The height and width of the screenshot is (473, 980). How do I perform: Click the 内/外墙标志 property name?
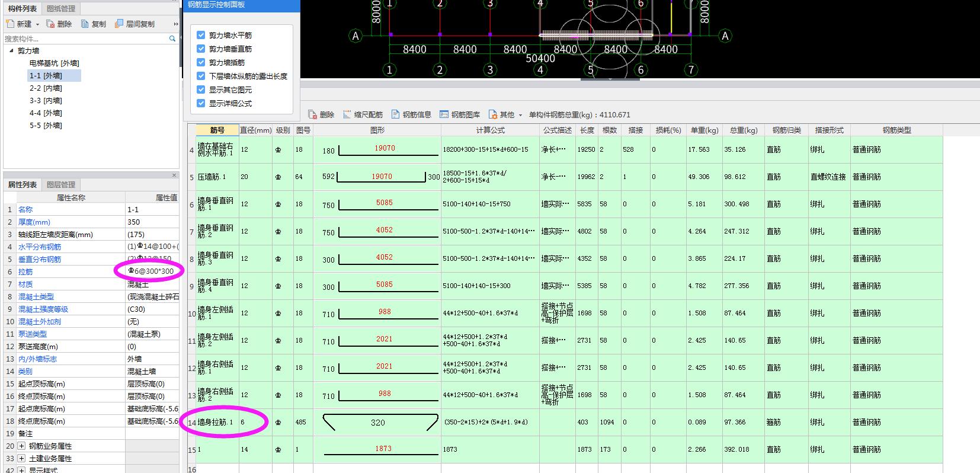click(38, 359)
